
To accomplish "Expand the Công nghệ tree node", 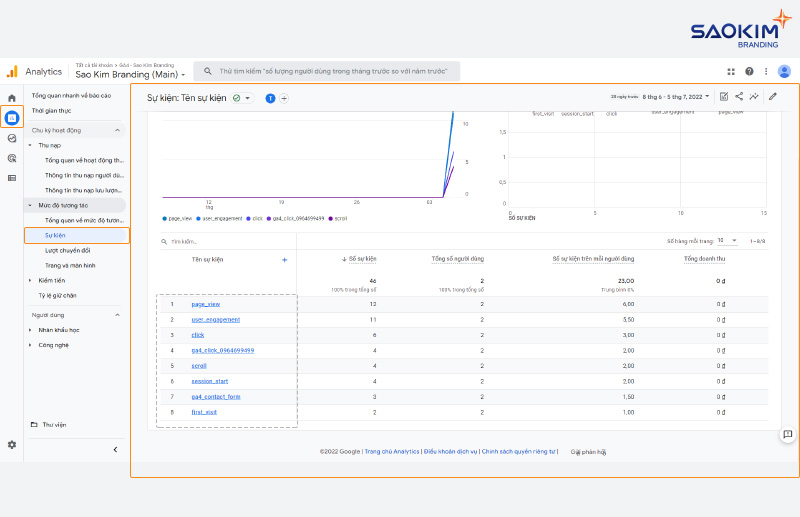I will 30,345.
